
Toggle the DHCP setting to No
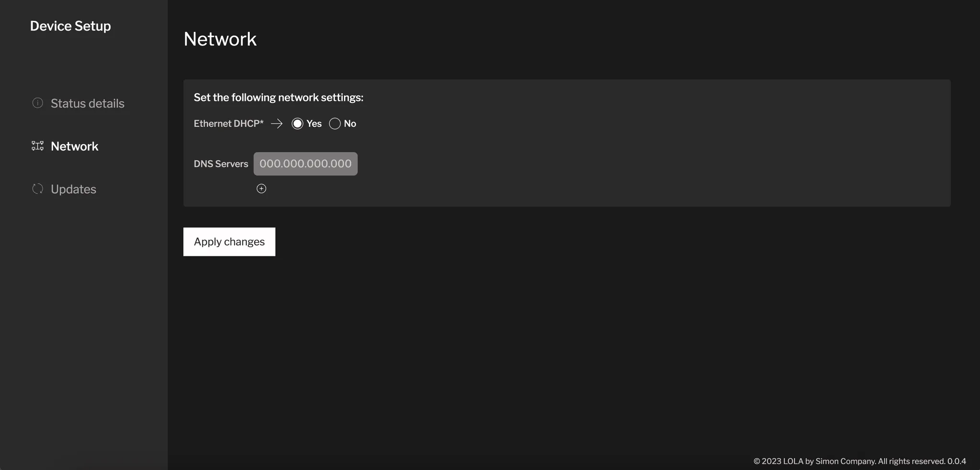[334, 123]
